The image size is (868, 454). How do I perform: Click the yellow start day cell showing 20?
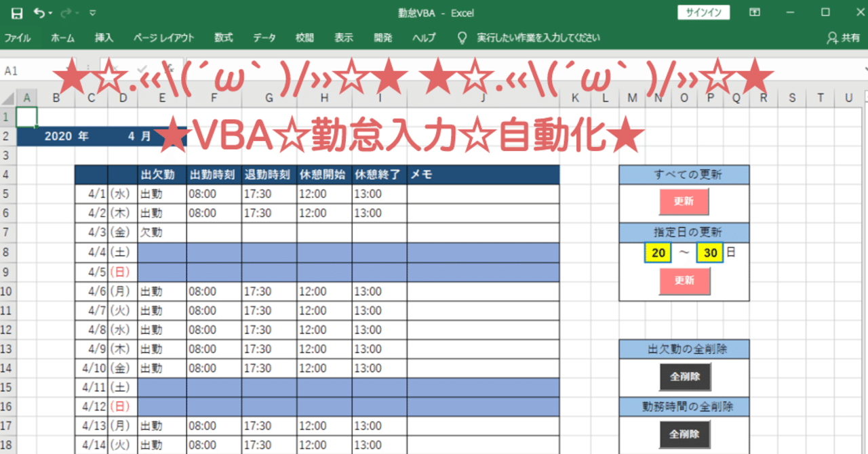(x=656, y=252)
